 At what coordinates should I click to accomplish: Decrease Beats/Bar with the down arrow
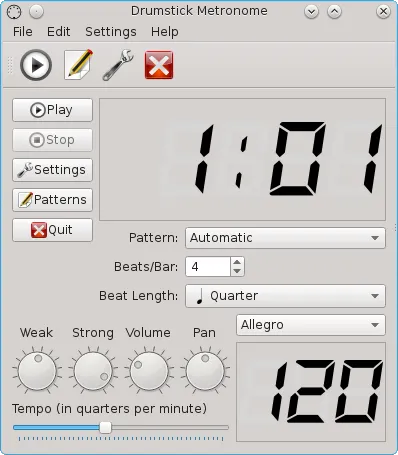[x=237, y=271]
